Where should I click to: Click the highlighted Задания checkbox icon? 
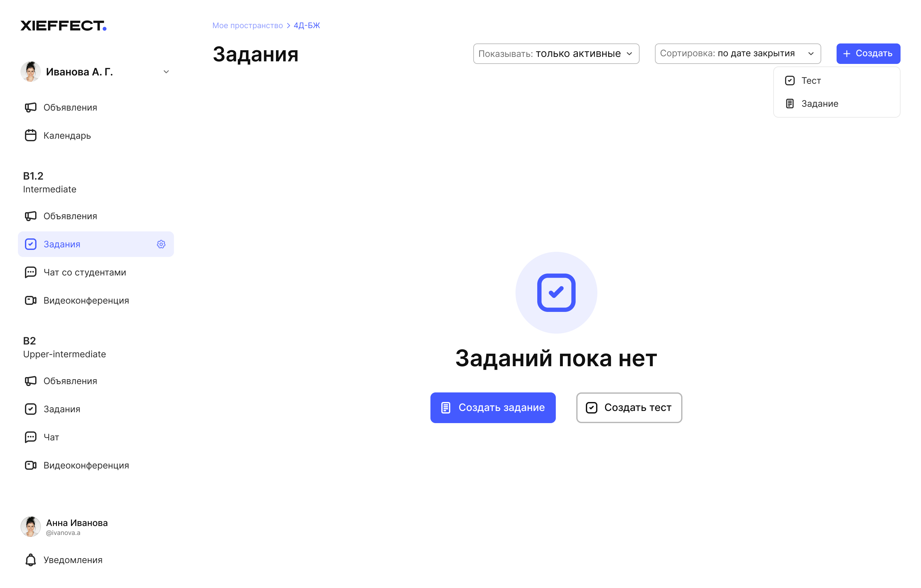click(31, 244)
